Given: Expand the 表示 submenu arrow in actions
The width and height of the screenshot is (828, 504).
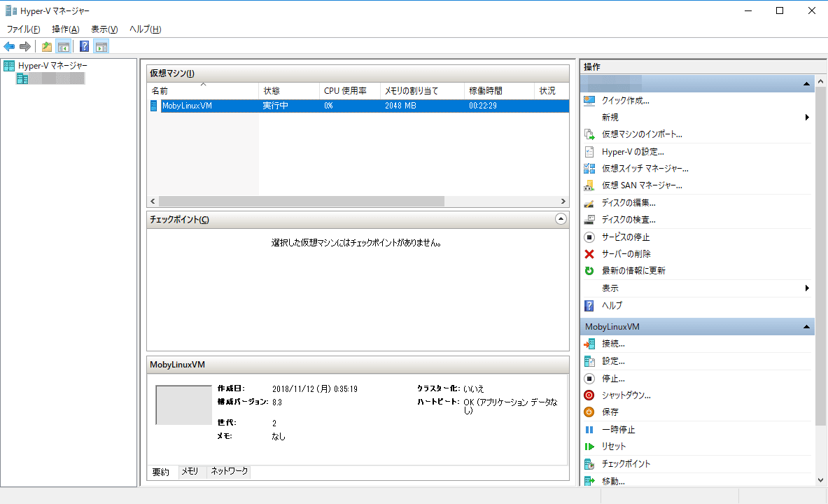Looking at the screenshot, I should [x=807, y=288].
